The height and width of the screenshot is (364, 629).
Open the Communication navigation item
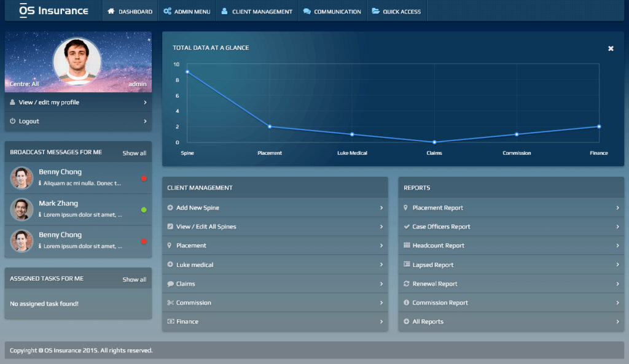[x=332, y=11]
